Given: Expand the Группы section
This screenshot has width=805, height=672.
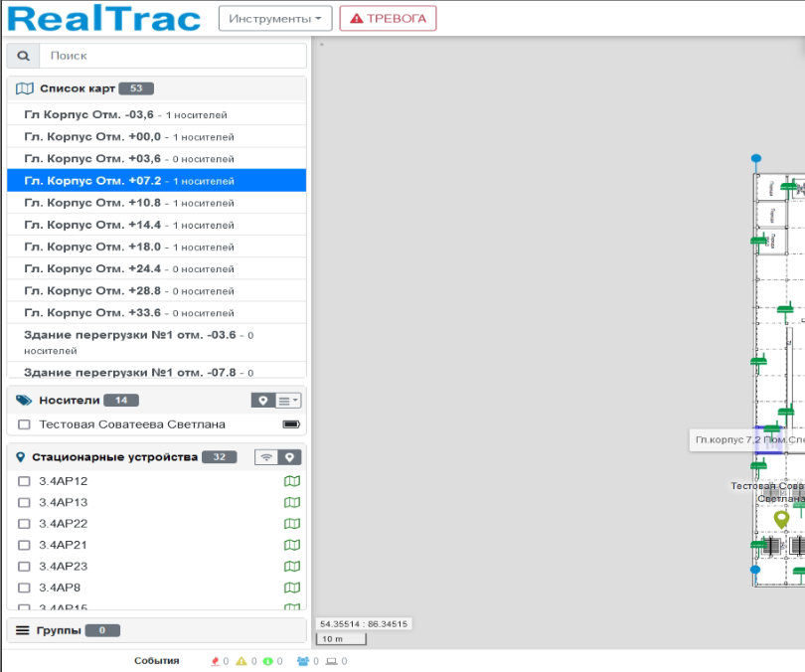Looking at the screenshot, I should [157, 630].
